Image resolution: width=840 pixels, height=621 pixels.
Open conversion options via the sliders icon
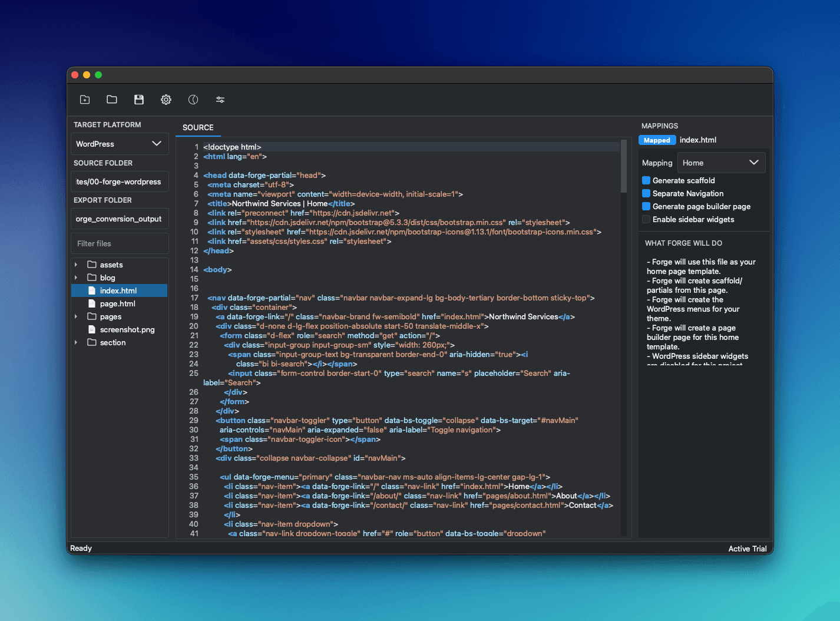click(220, 100)
